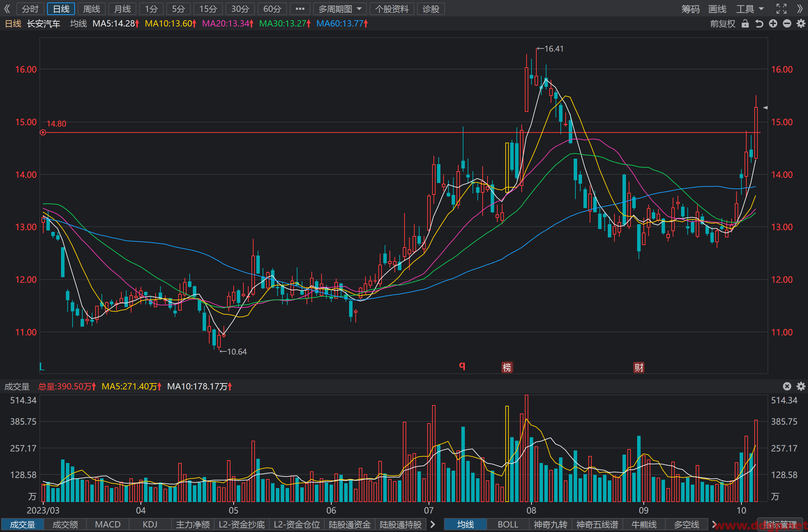808x532 pixels.
Task: Click the 诊股 button
Action: (431, 9)
